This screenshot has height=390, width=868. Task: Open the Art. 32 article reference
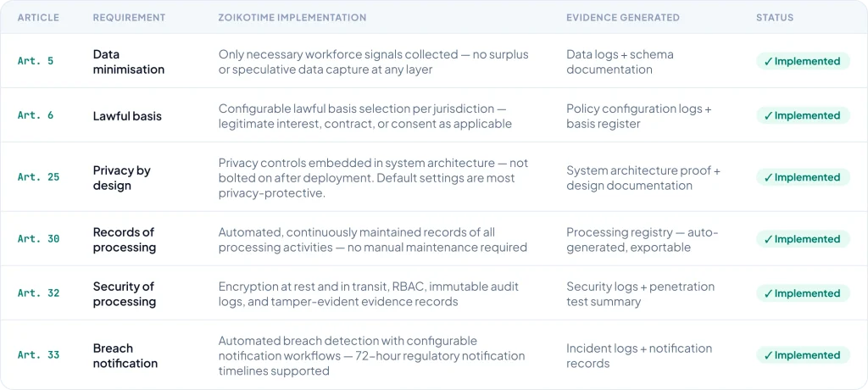coord(38,293)
